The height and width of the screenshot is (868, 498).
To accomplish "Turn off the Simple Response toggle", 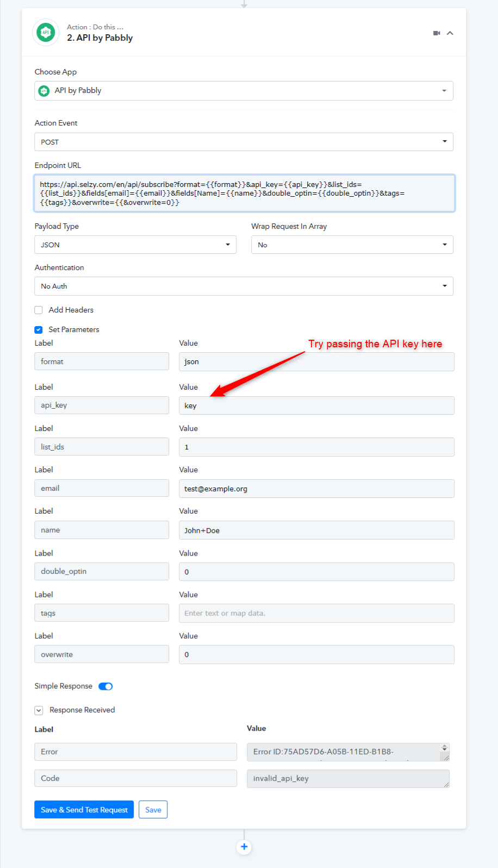I will pos(105,686).
